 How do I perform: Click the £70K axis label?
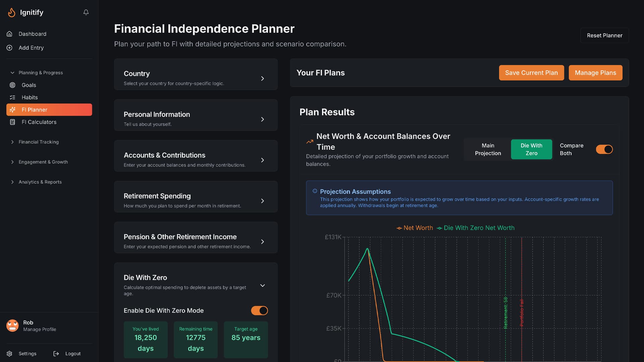(334, 295)
